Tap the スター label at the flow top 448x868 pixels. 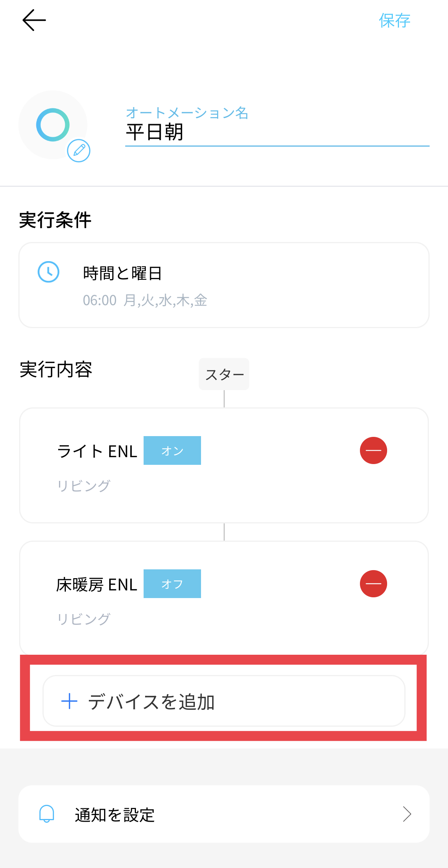click(x=224, y=374)
